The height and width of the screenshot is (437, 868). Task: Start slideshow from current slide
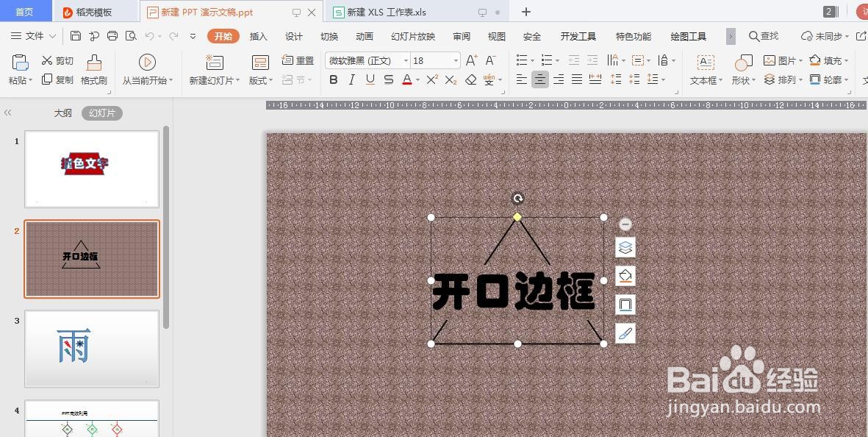pyautogui.click(x=147, y=70)
